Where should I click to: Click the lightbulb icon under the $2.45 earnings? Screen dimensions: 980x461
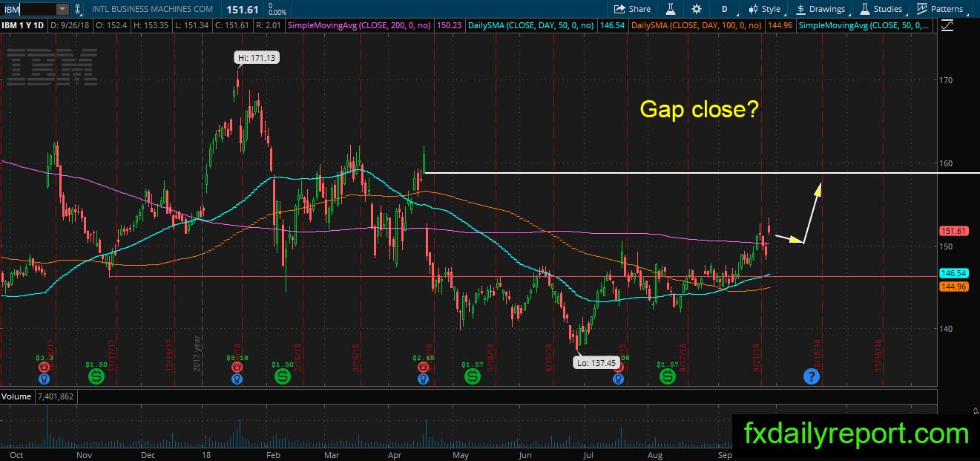coord(423,378)
